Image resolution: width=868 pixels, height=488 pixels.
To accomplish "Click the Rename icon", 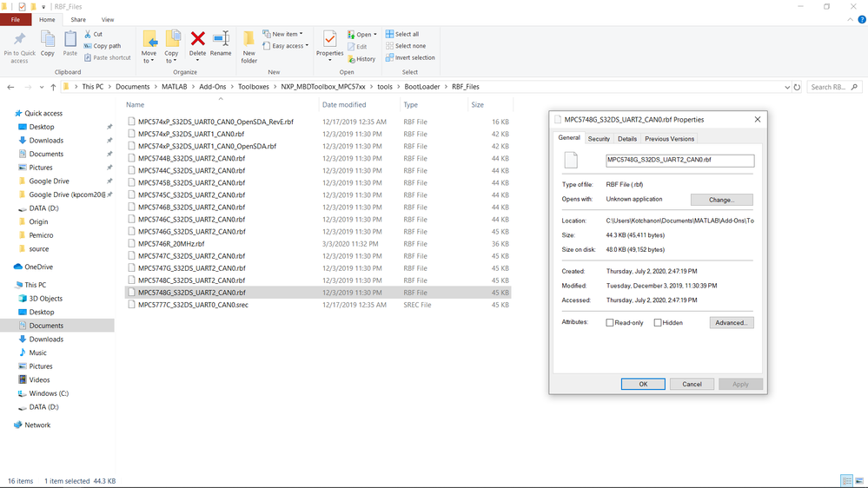I will pos(221,39).
